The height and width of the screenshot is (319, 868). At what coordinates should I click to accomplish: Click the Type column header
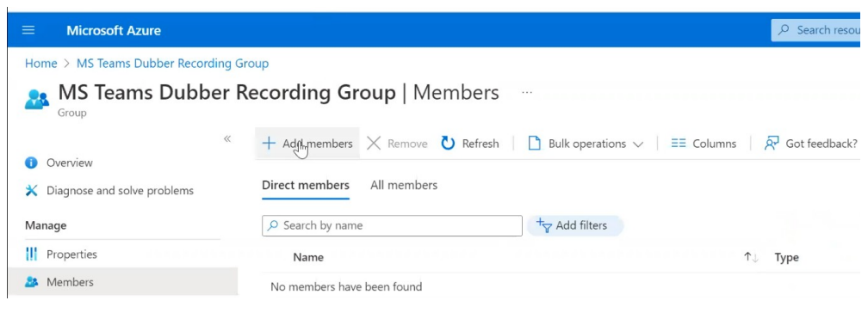point(786,257)
